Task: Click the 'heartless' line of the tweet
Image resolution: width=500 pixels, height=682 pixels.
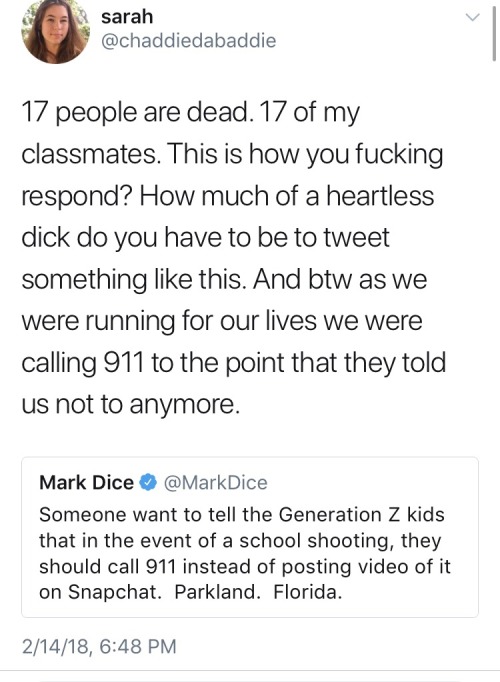Action: 228,196
